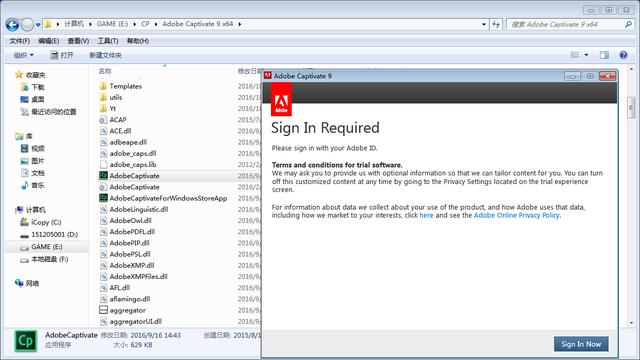Screen dimensions: 640x360
Task: Click the Cp icon in details pane
Action: 26,341
